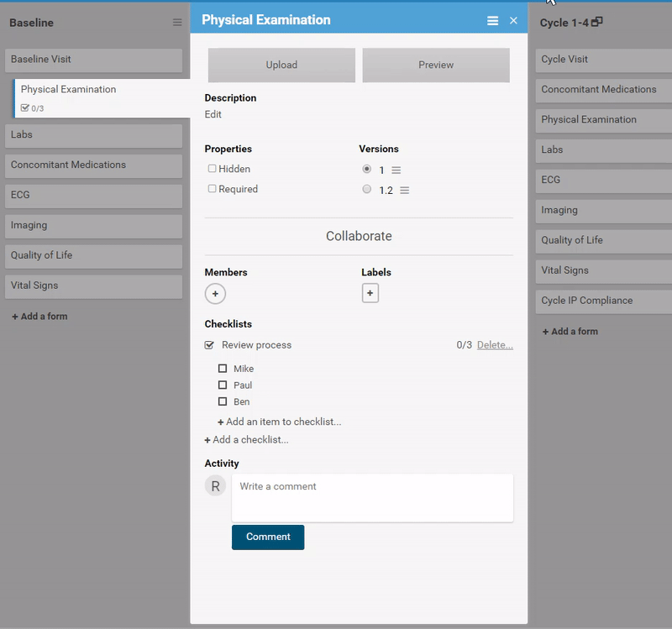Open Quality of Life card in Baseline
Screen dimensions: 672x629
(x=93, y=256)
